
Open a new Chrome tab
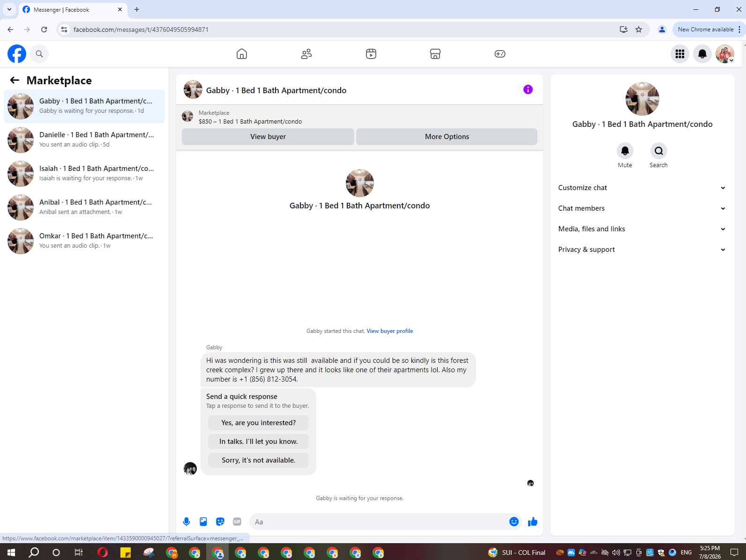137,9
